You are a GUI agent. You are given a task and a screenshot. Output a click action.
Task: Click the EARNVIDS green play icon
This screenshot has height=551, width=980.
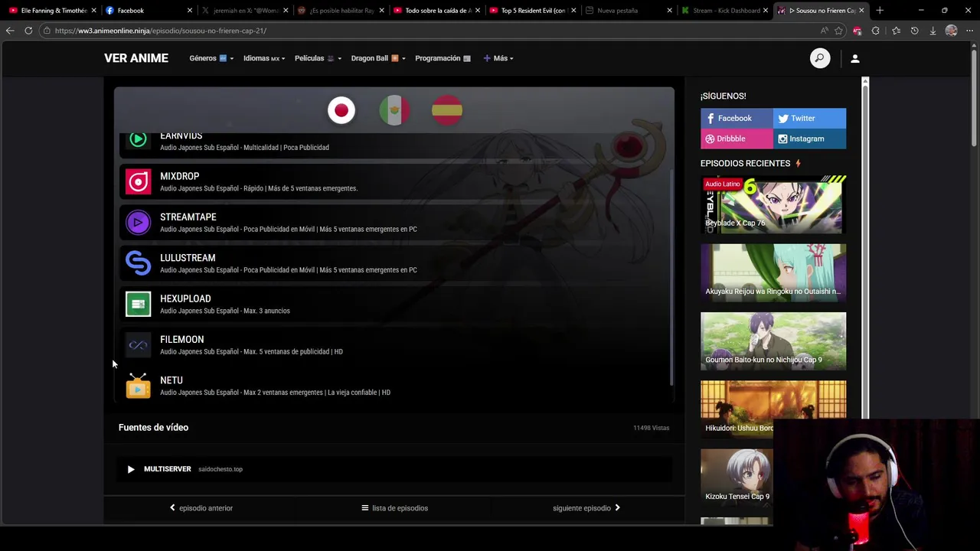tap(138, 140)
